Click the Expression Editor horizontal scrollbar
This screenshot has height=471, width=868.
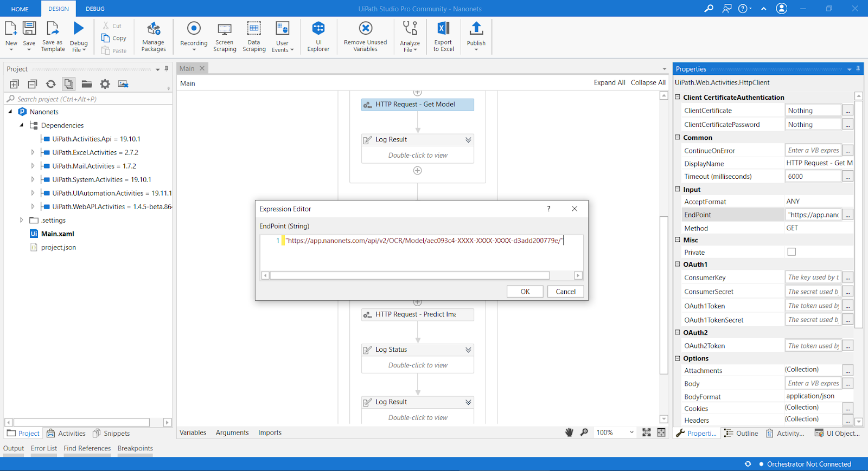(410, 275)
